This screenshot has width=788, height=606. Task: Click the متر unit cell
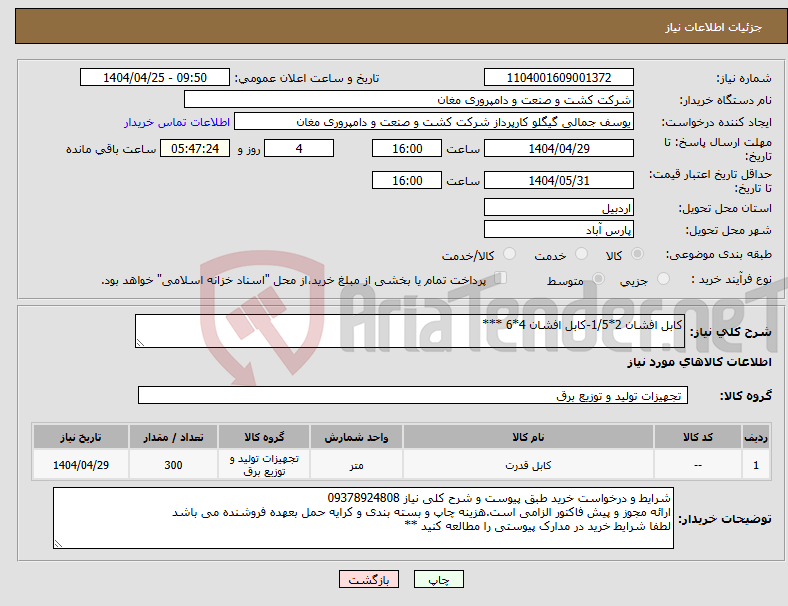(356, 465)
